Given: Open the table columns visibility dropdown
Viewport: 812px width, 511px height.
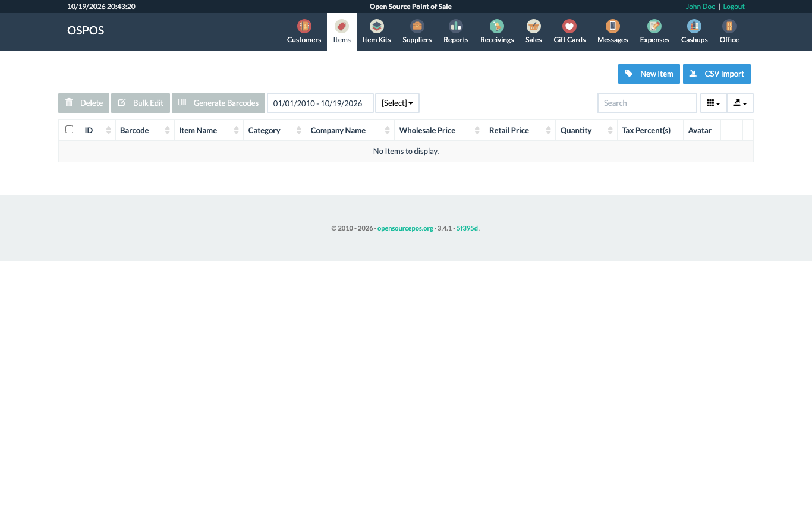Looking at the screenshot, I should (713, 103).
